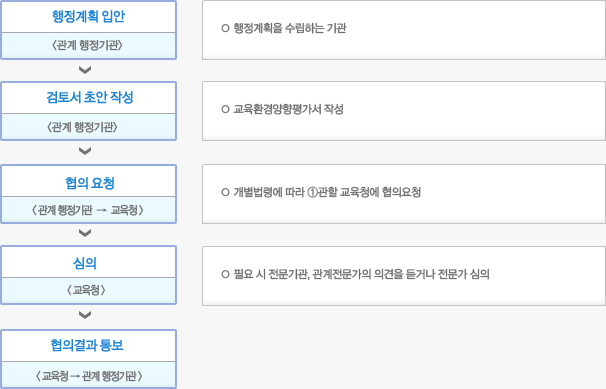Select the 협의결과 통보 step title
The image size is (606, 389).
tap(87, 345)
